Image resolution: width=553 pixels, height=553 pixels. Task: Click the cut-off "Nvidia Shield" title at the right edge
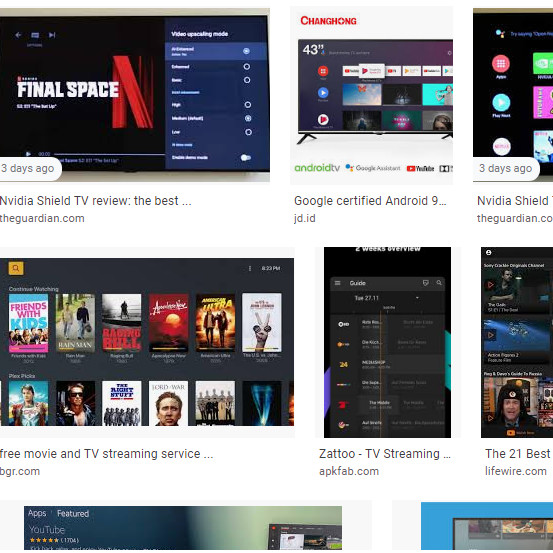point(515,201)
